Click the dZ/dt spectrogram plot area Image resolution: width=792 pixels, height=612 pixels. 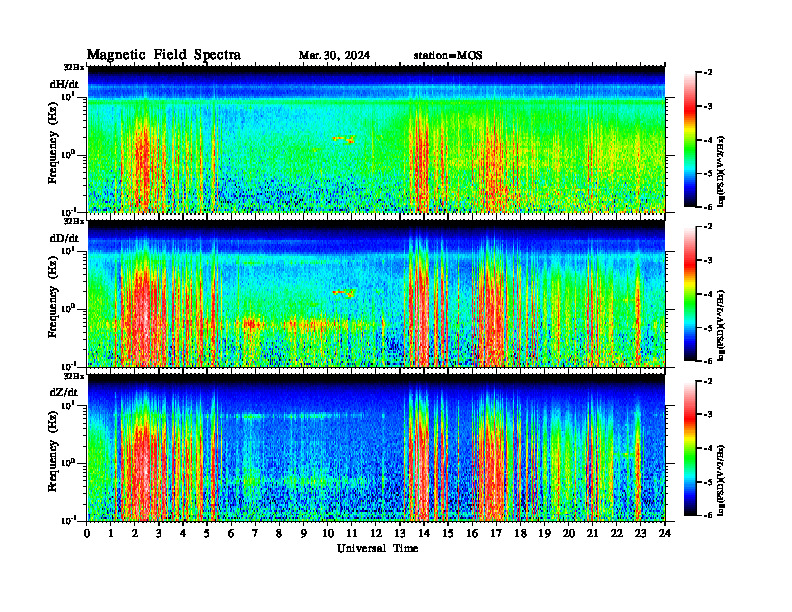(x=376, y=447)
